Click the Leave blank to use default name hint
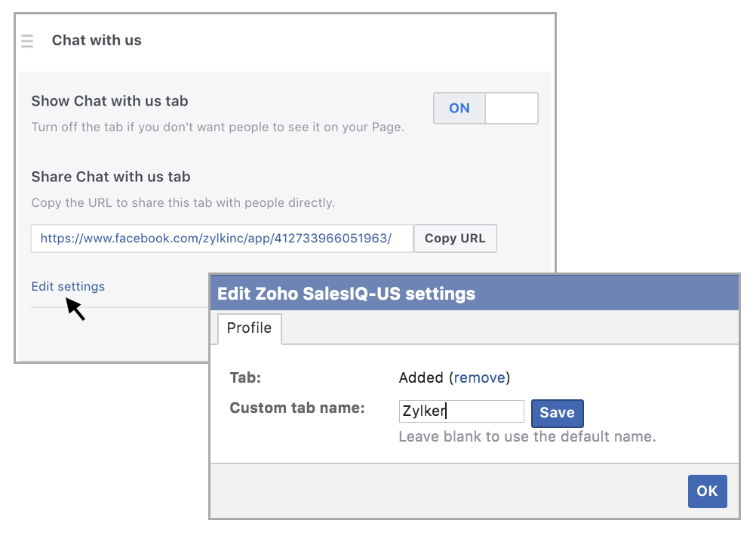 [x=527, y=436]
